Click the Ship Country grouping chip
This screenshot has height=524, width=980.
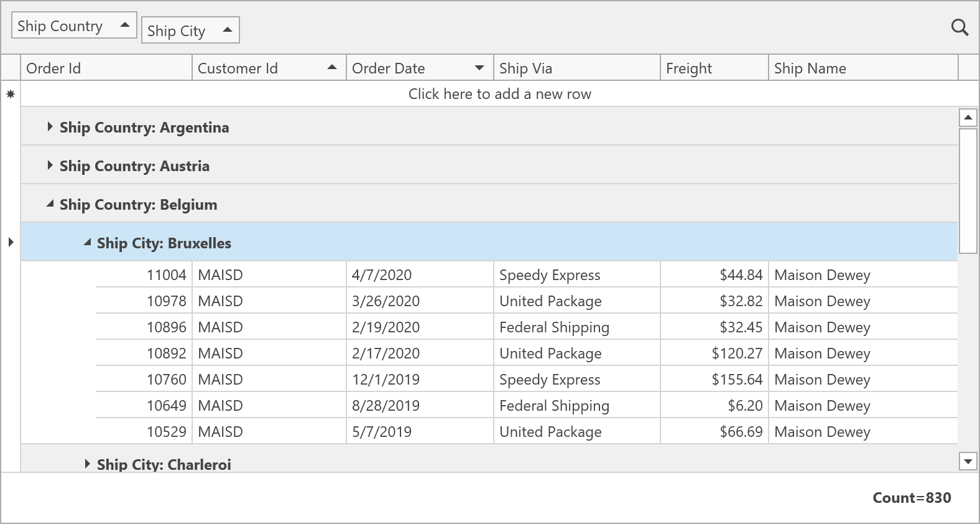73,26
